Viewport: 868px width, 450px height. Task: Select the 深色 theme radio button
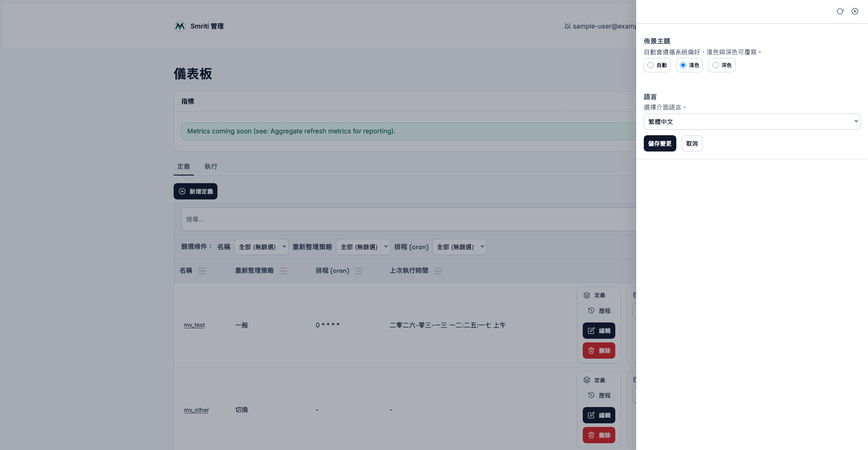[x=716, y=65]
